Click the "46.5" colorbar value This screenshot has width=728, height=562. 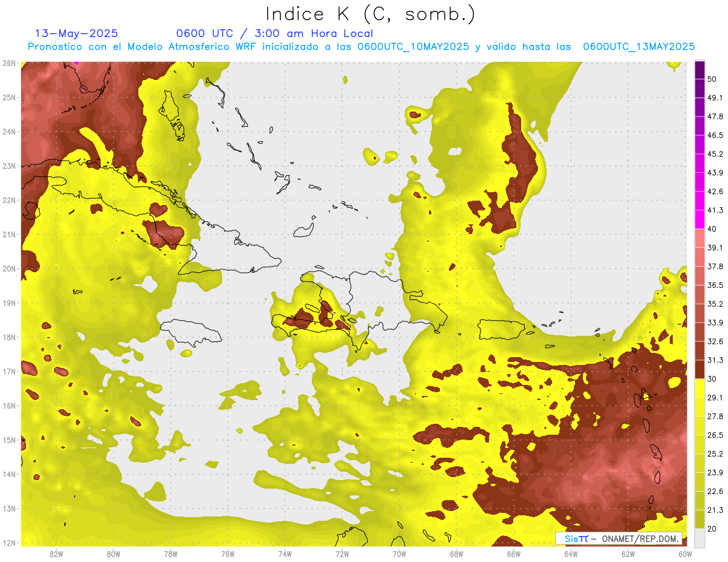(715, 135)
